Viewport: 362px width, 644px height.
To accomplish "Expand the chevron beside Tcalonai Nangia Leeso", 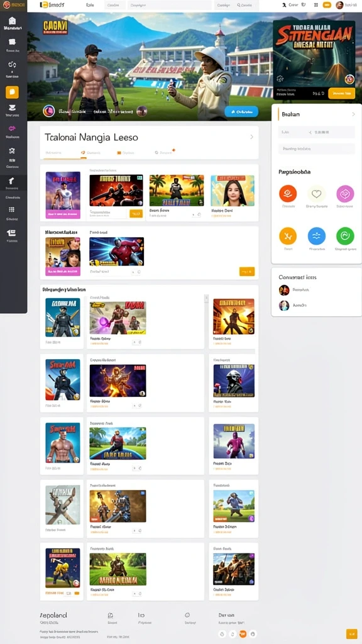I will (251, 137).
